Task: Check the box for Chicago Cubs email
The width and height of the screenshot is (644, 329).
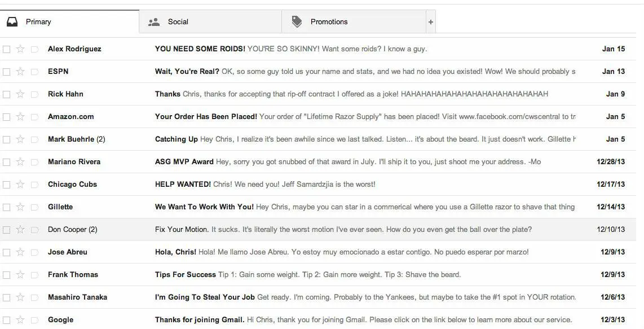Action: click(x=7, y=185)
